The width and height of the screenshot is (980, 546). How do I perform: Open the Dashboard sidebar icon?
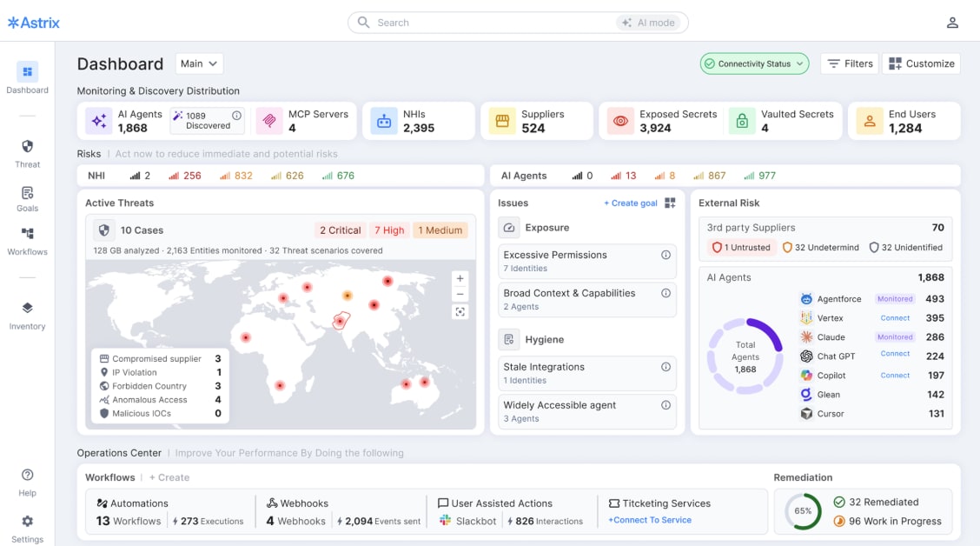[x=28, y=72]
